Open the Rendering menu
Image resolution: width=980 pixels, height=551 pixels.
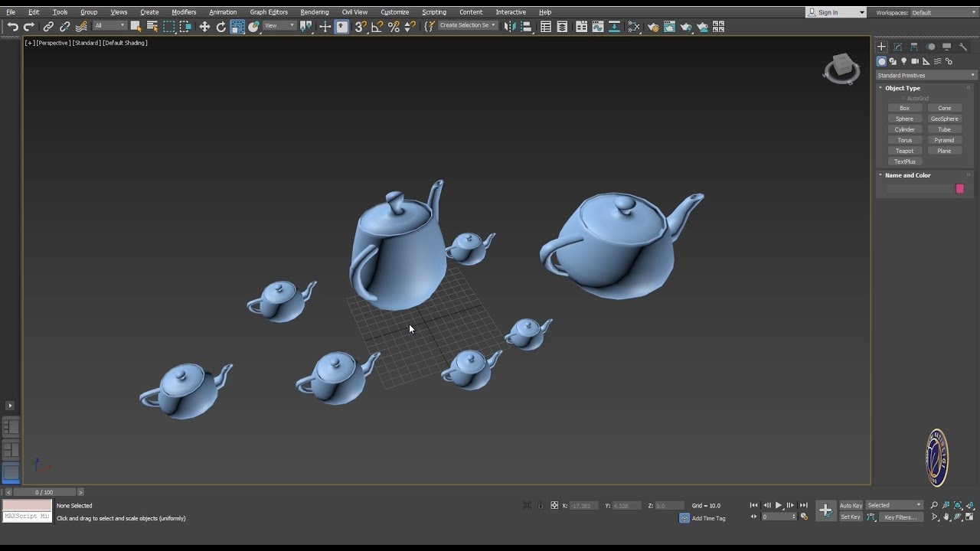pos(314,12)
